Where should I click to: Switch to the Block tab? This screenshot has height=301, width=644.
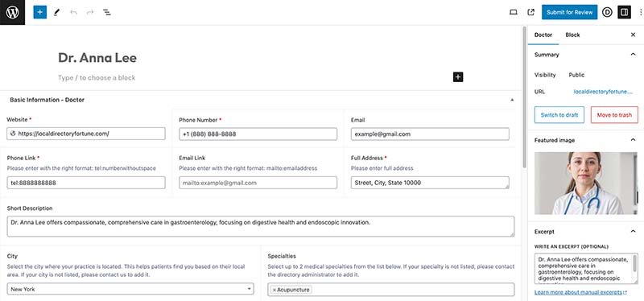[x=572, y=35]
